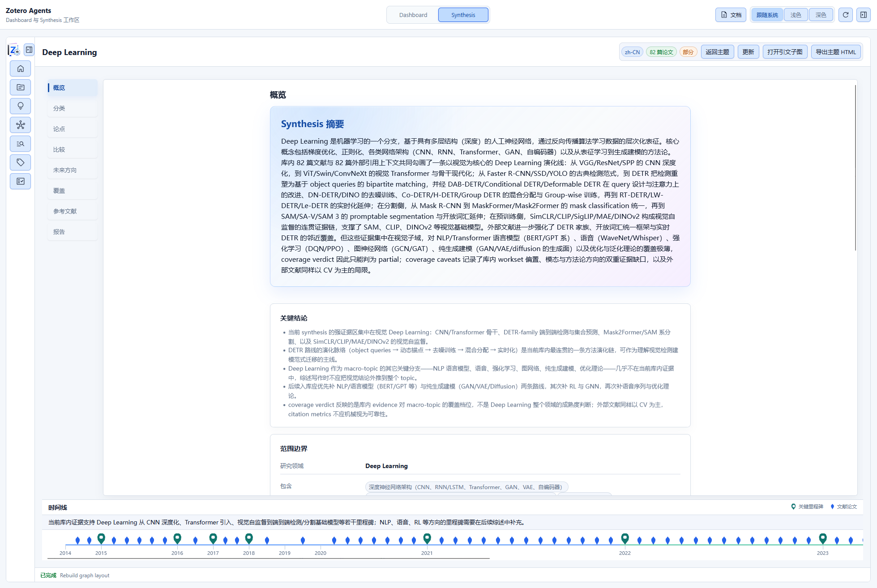Screen dimensions: 877x588
Task: Select the 未来方向 section nav item
Action: click(73, 170)
